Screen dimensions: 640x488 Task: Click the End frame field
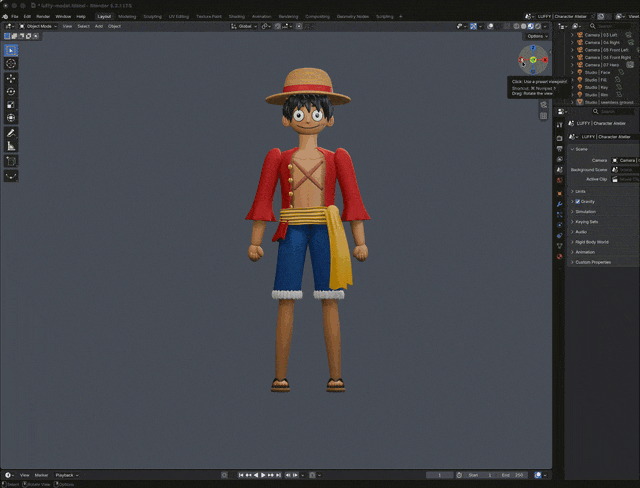[x=513, y=475]
